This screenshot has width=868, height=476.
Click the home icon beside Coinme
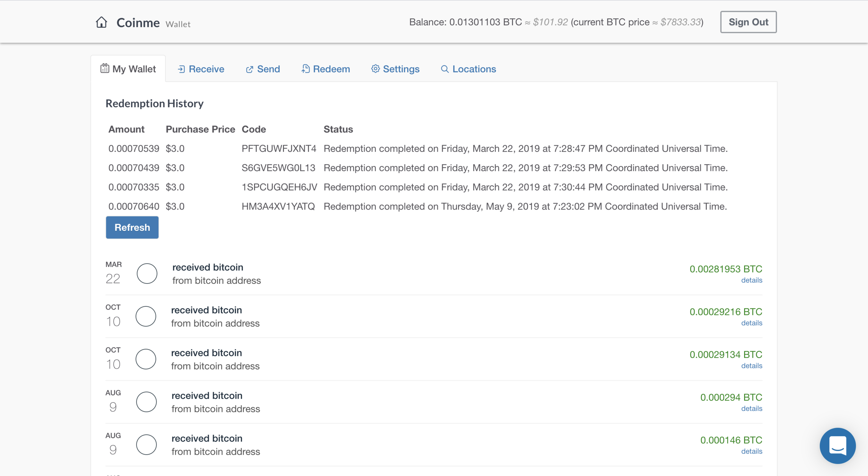[x=101, y=22]
